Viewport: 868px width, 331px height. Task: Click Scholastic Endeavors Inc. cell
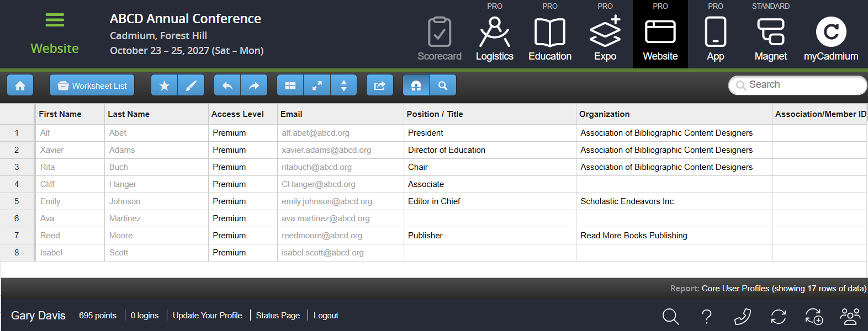(x=674, y=201)
